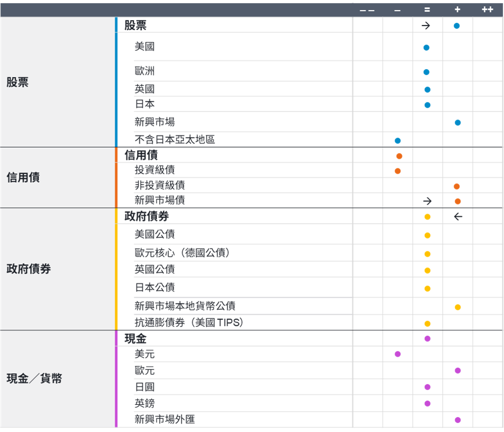Click the 現金／貨幣 category label on the left
Image resolution: width=504 pixels, height=432 pixels.
click(34, 379)
